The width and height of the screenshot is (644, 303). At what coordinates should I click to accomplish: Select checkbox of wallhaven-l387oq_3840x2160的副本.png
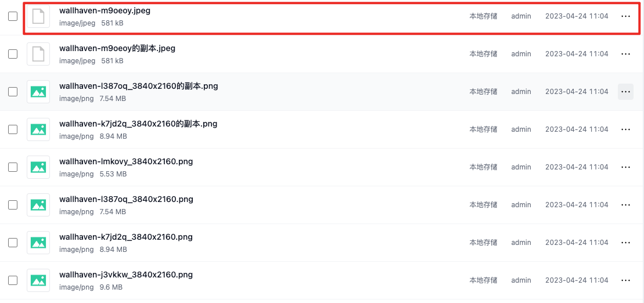click(x=13, y=92)
